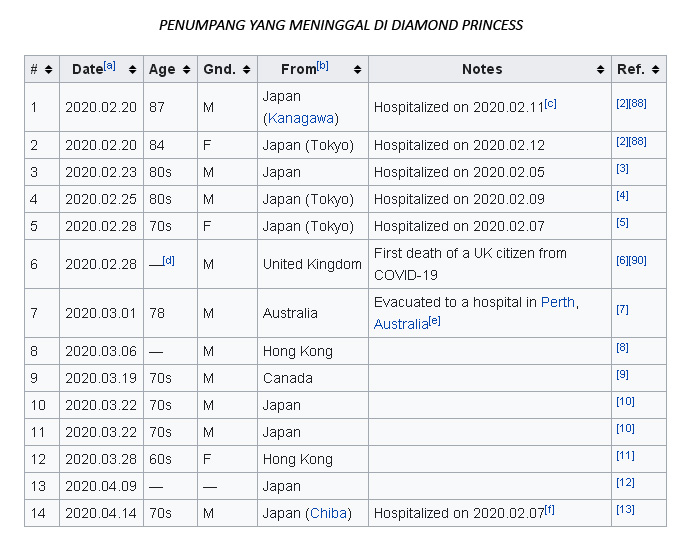Open reference [11] link
This screenshot has width=700, height=552.
[625, 456]
